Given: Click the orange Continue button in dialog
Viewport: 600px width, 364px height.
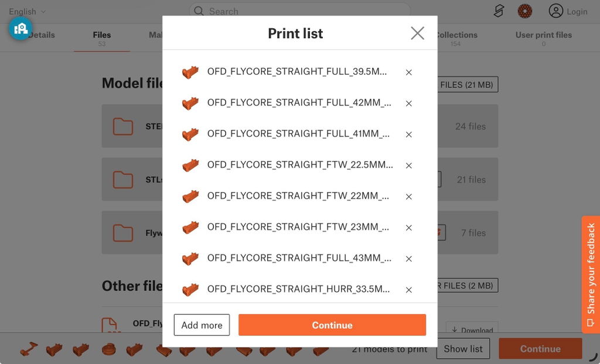Looking at the screenshot, I should tap(332, 325).
